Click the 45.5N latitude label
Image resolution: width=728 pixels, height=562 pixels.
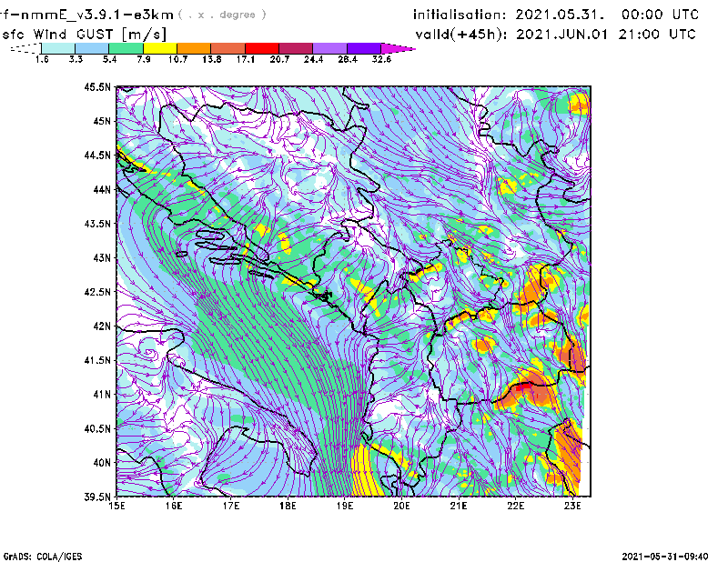(x=97, y=86)
